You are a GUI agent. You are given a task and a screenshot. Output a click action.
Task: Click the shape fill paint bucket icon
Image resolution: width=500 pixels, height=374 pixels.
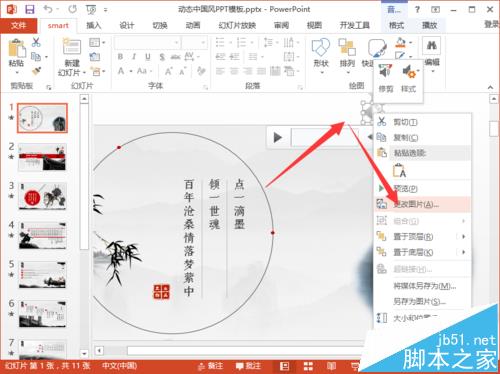(401, 42)
